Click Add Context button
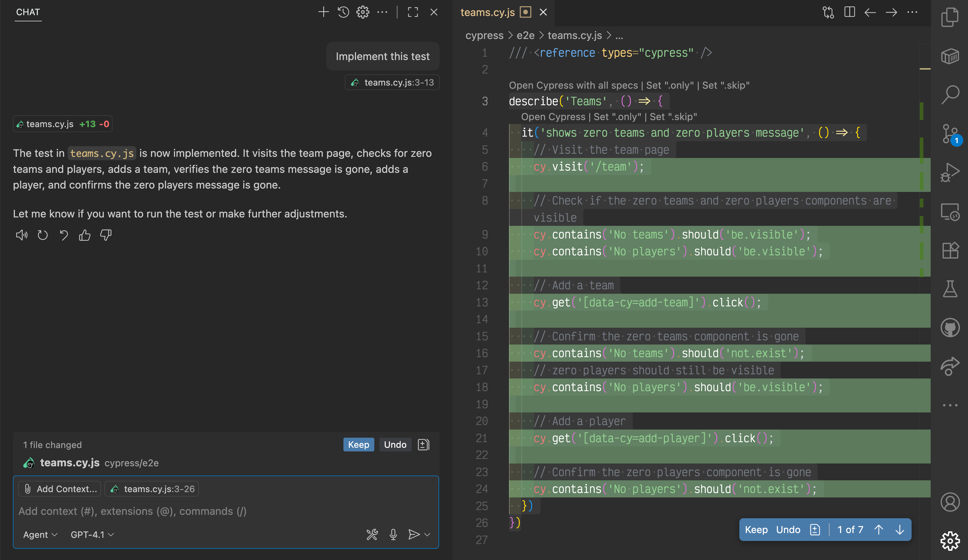 pos(60,488)
